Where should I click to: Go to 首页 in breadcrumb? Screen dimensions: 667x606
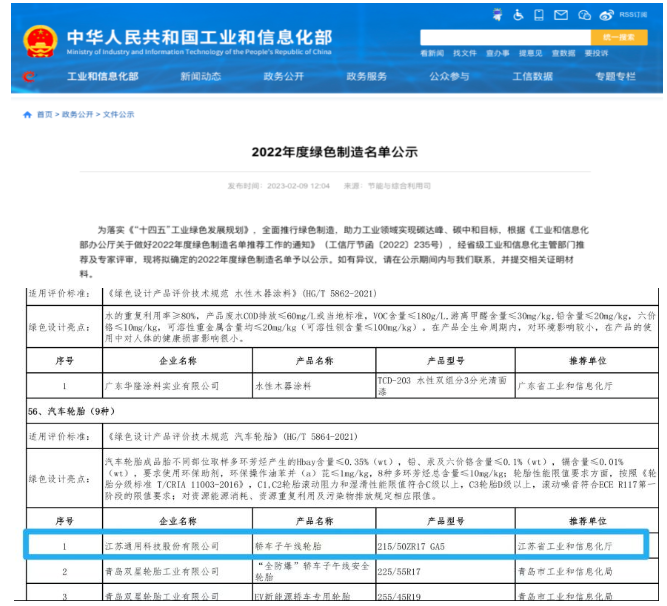click(x=45, y=114)
